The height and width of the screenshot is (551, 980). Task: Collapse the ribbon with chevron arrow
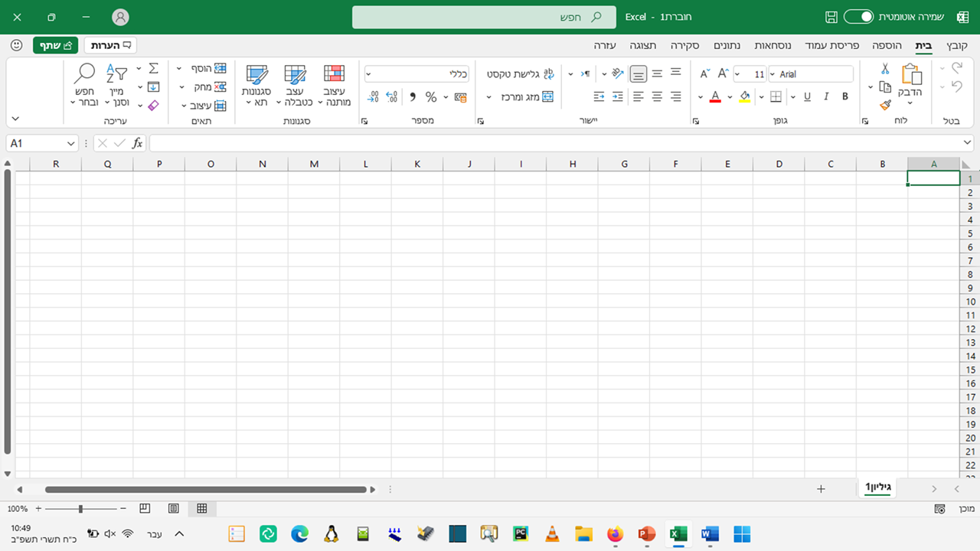(x=15, y=119)
